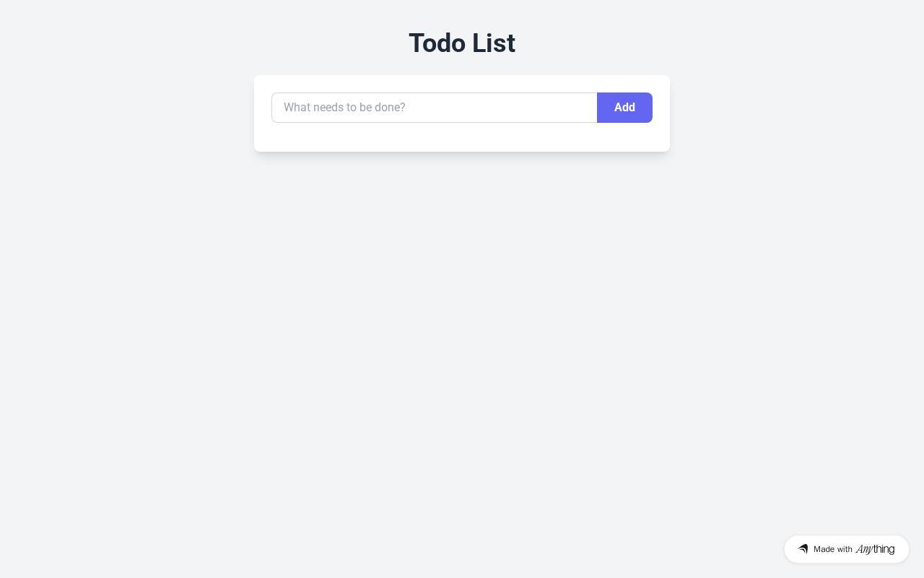Viewport: 924px width, 578px height.
Task: Click the word 'List' in the title
Action: click(494, 43)
